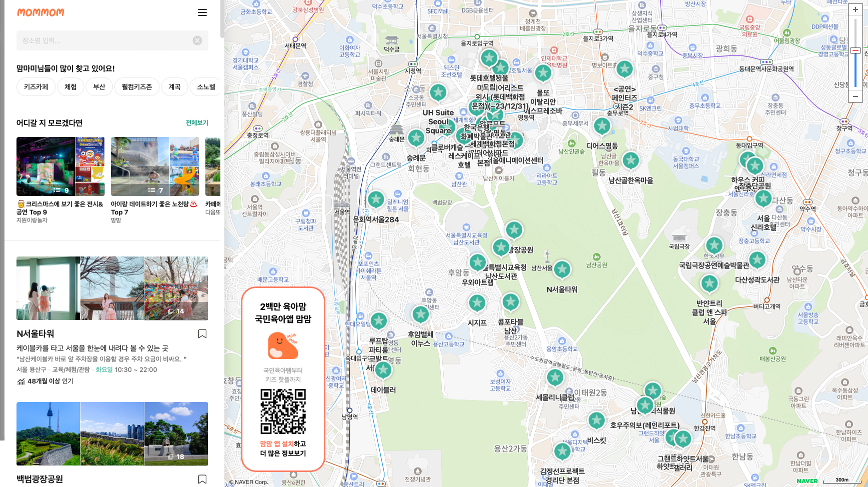Click the 남산도서관 star marker

click(501, 247)
